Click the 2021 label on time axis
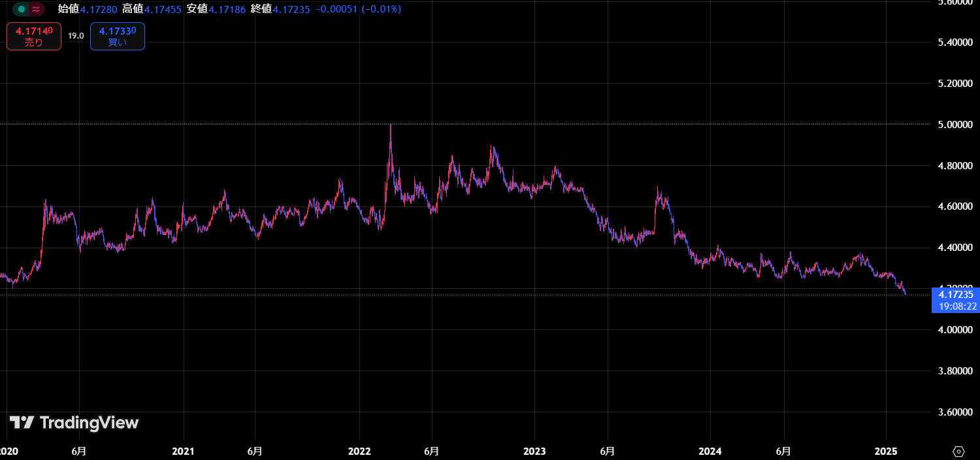 click(183, 452)
